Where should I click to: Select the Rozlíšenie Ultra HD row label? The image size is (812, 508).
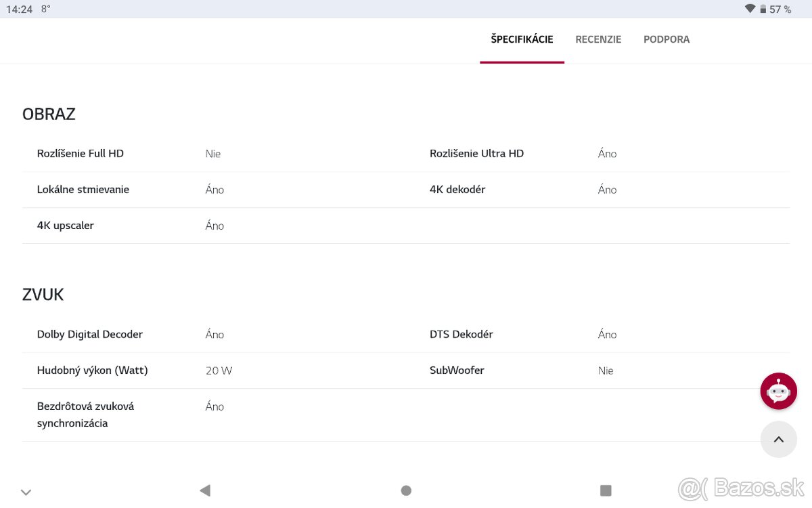(x=476, y=154)
